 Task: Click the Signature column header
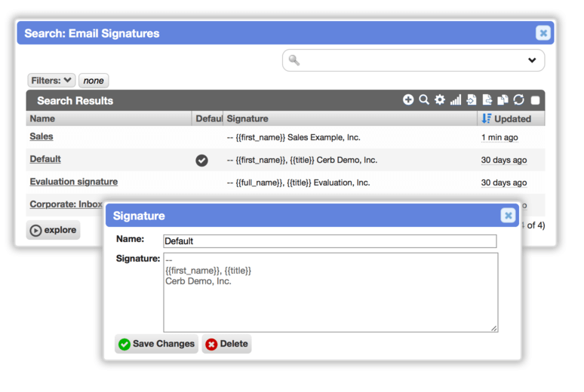point(247,119)
